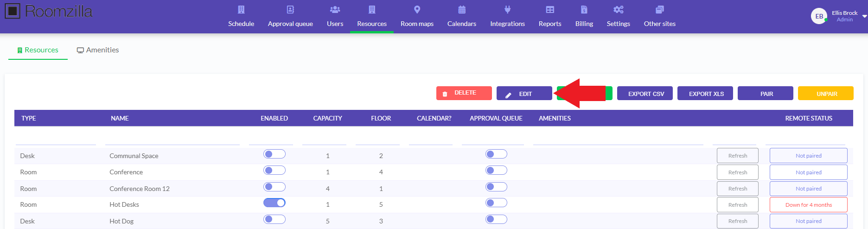Enable the Communal Space resource toggle
This screenshot has width=868, height=229.
[274, 154]
